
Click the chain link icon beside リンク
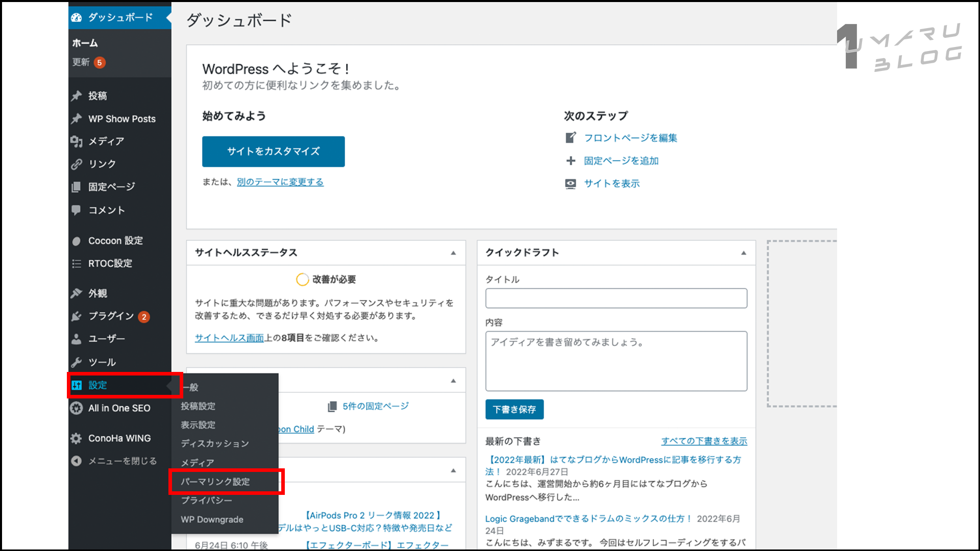click(x=77, y=164)
